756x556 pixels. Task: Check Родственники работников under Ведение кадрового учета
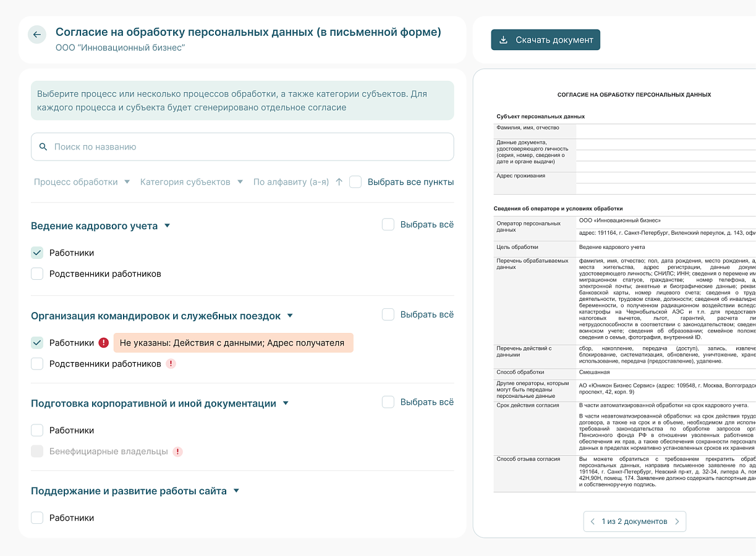[x=37, y=274]
